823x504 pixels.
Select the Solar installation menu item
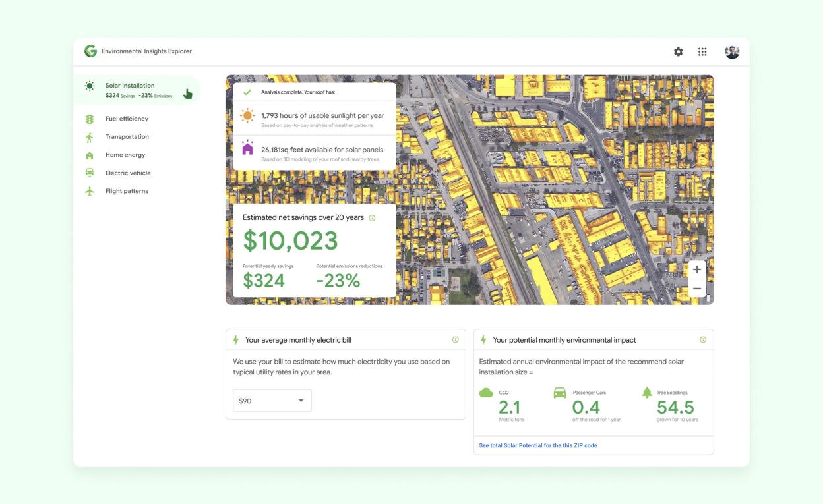point(137,90)
